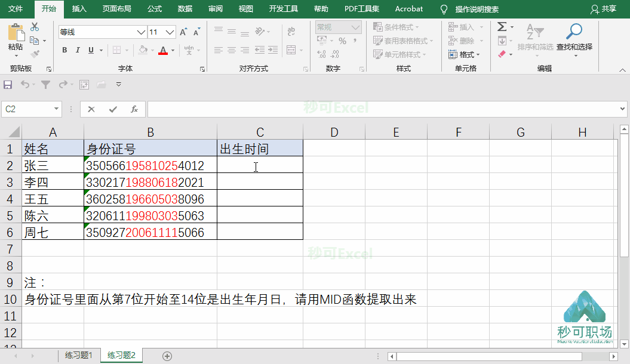This screenshot has width=630, height=364.
Task: Click the 删除 delete cells button
Action: tap(465, 41)
